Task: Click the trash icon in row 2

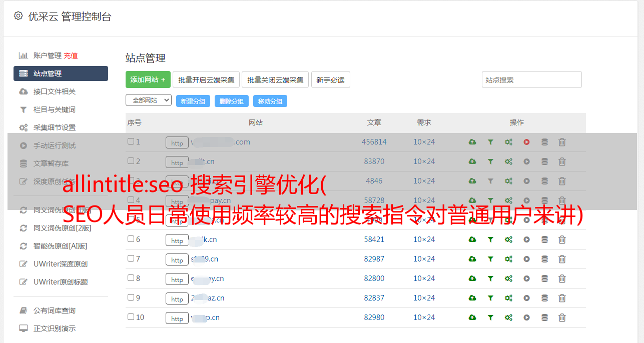Action: (562, 161)
